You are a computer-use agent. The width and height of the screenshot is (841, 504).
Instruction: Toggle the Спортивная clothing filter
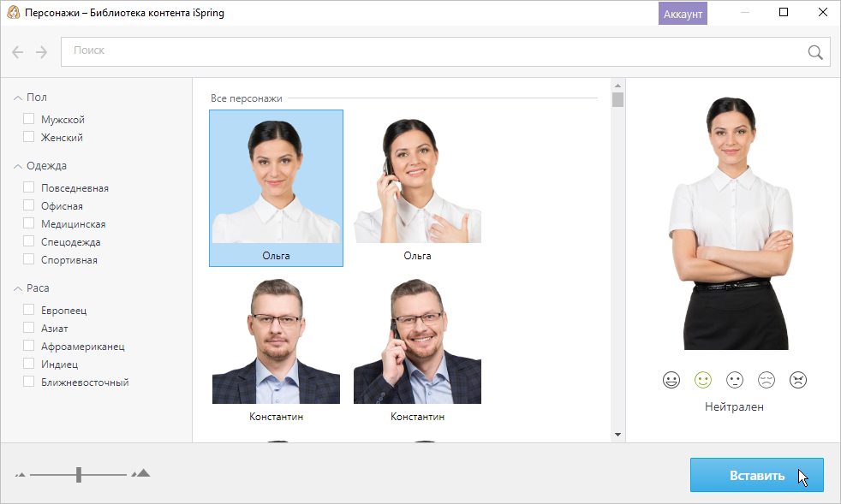29,259
